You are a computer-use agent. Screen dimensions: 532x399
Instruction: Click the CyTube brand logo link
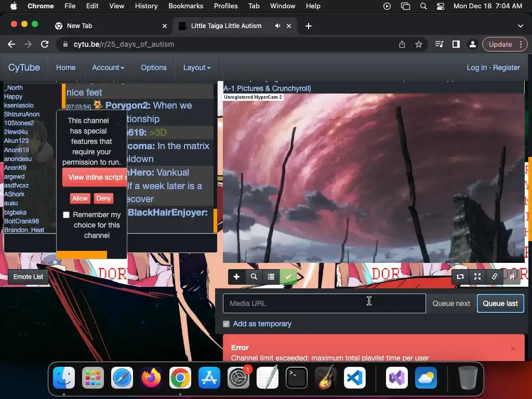click(24, 68)
